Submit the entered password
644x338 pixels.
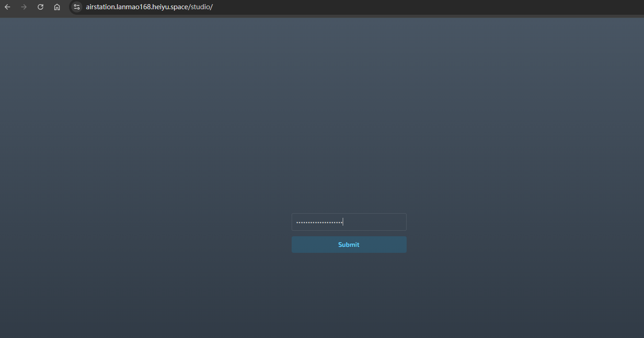coord(349,245)
